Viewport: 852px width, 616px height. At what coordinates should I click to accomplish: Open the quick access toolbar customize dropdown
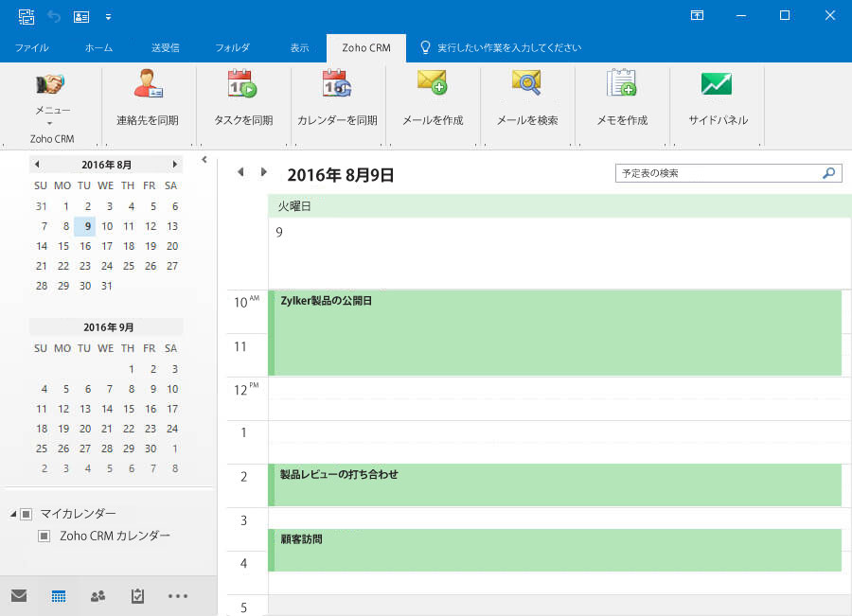[x=108, y=17]
